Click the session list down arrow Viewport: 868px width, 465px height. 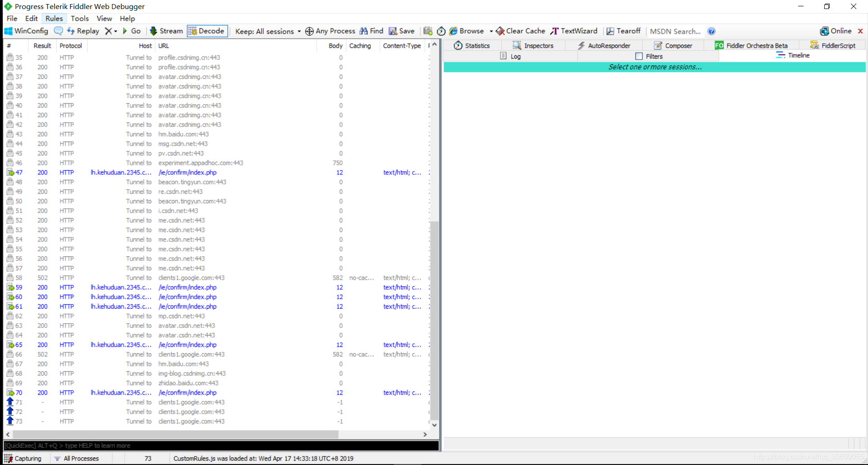point(434,424)
